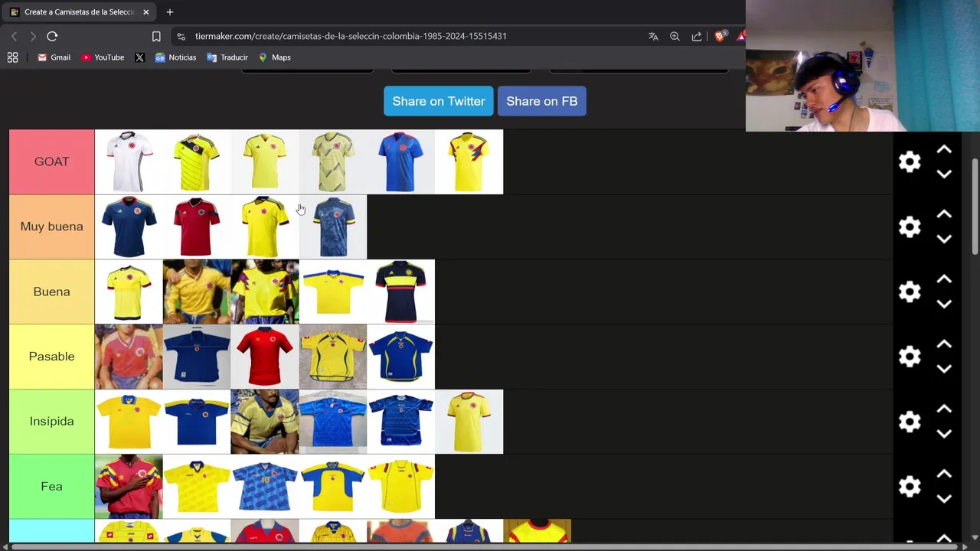Move GOAT row down with arrow

coord(944,174)
